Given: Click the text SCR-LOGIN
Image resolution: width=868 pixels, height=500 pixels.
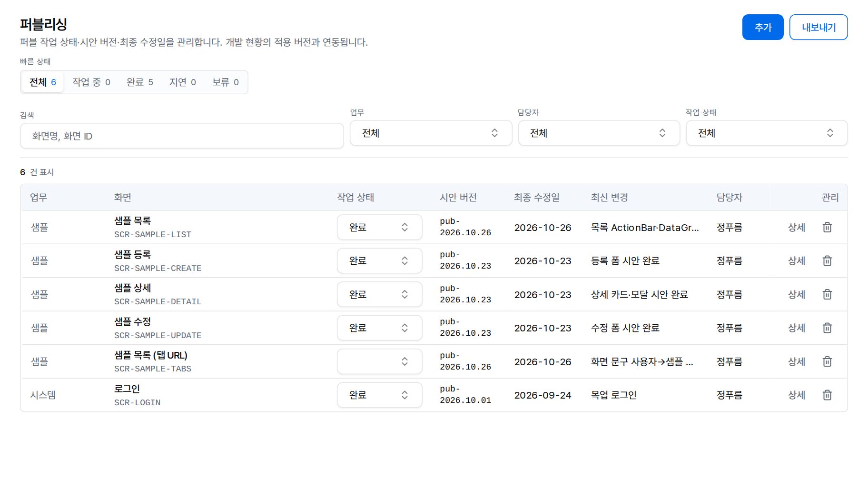Looking at the screenshot, I should pos(138,402).
